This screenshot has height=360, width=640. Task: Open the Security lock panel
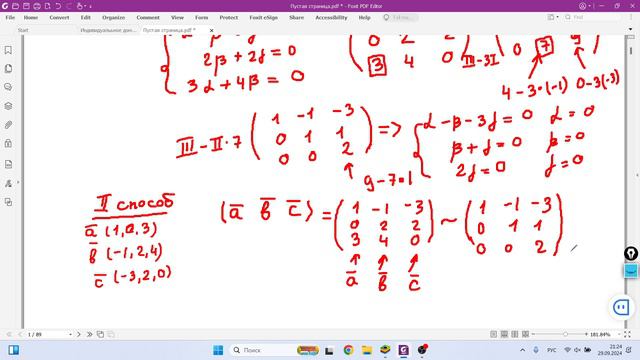(8, 143)
